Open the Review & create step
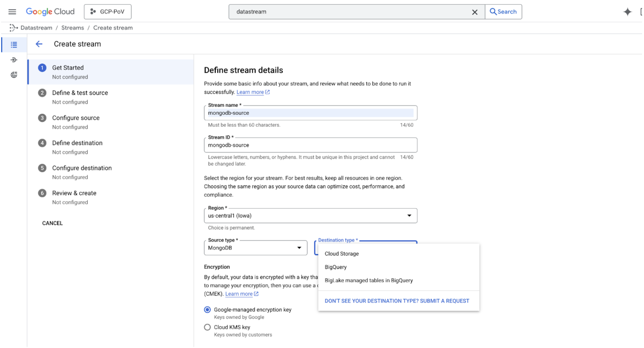Screen dimensions: 644x348 tap(74, 193)
